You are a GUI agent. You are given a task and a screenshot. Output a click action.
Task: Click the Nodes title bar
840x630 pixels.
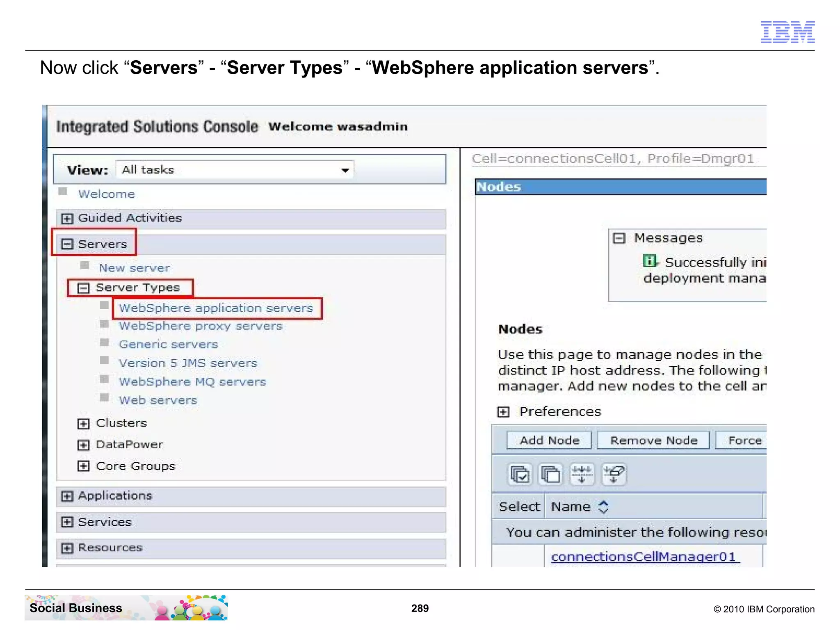[621, 187]
